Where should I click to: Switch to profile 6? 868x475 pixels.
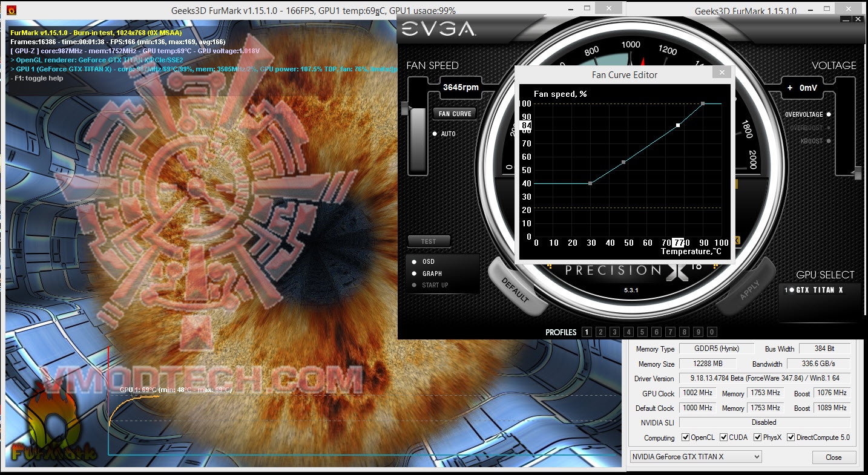pyautogui.click(x=656, y=332)
